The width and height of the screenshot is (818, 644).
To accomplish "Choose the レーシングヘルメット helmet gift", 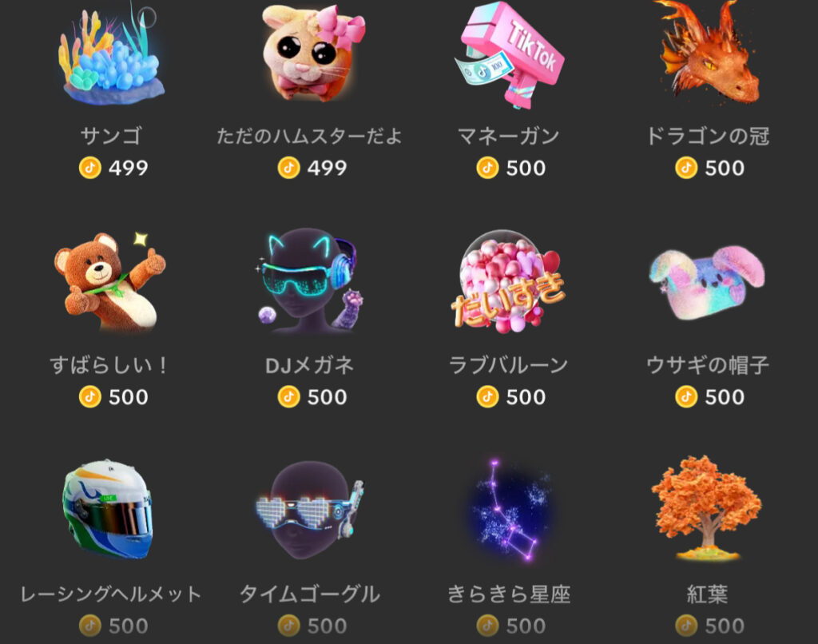I will (x=109, y=510).
